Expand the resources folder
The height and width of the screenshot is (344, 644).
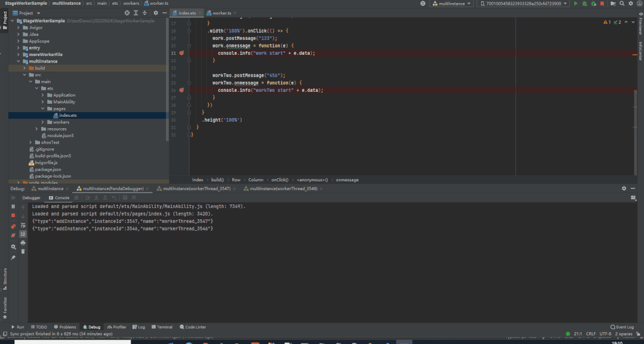click(x=36, y=129)
